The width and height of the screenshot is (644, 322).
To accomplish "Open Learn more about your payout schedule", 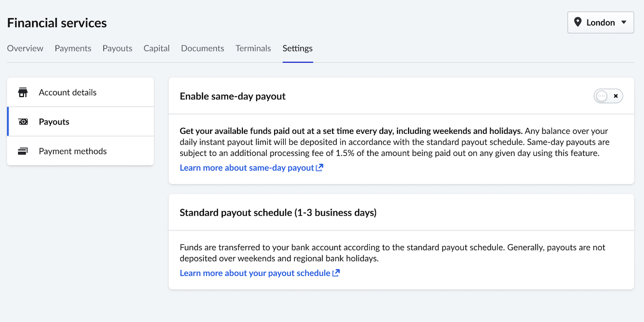I will click(255, 273).
